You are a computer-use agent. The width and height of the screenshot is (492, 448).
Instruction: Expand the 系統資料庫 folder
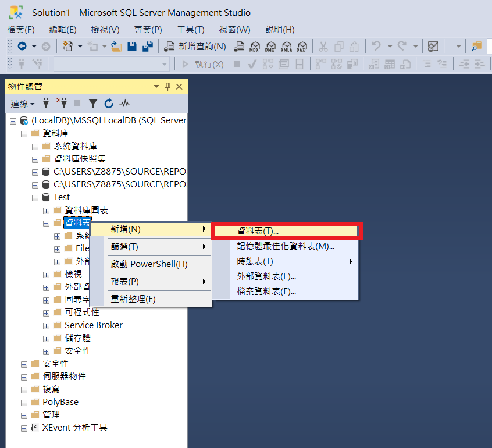35,147
